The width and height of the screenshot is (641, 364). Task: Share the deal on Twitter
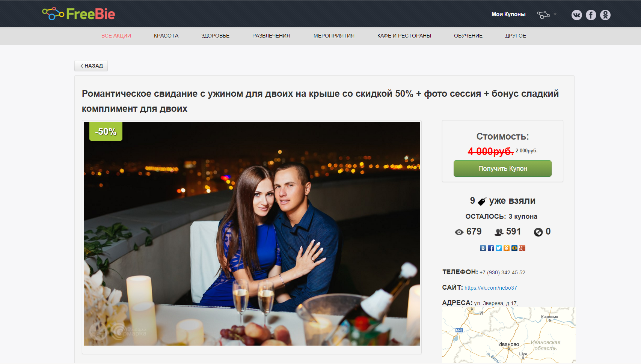point(499,248)
